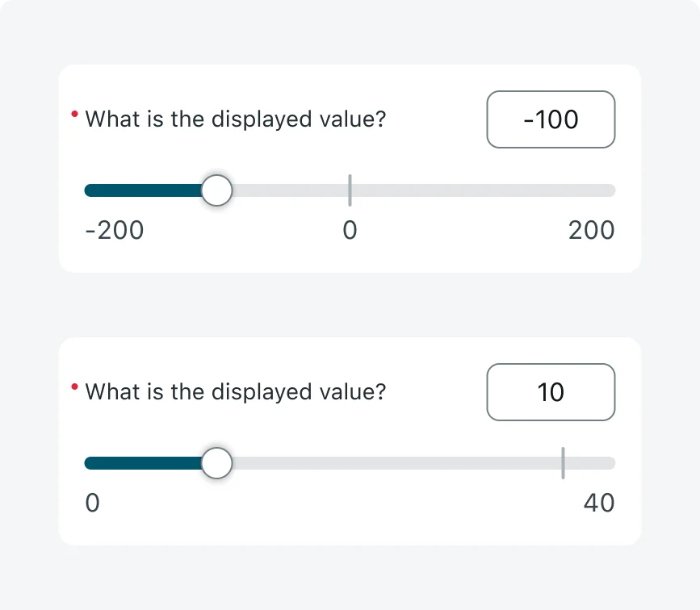Click the handle of the -200 to 200 slider

click(216, 190)
